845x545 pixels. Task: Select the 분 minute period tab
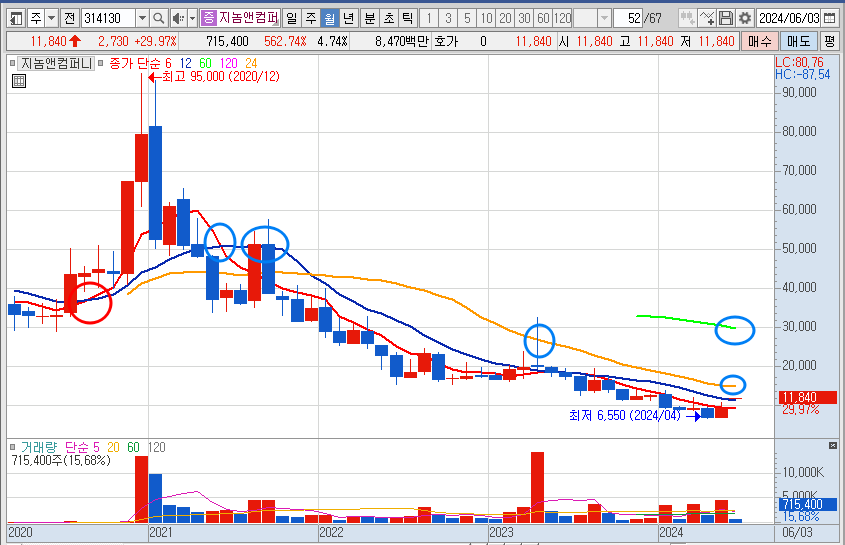370,18
